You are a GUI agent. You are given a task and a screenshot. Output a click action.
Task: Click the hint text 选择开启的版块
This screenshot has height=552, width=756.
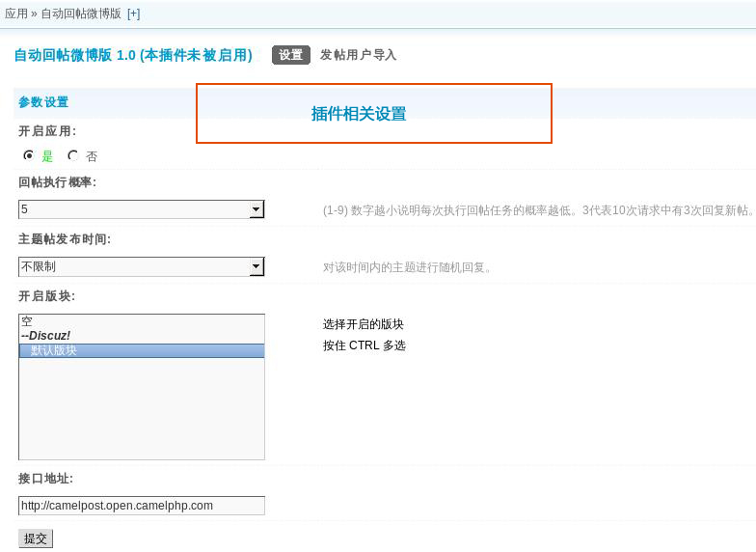click(x=363, y=324)
